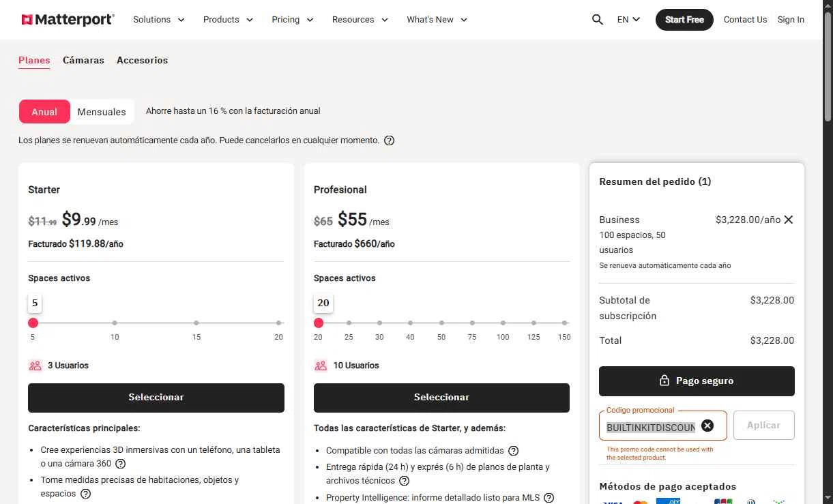Click help icon next to cámara 360
The width and height of the screenshot is (833, 504).
click(120, 464)
